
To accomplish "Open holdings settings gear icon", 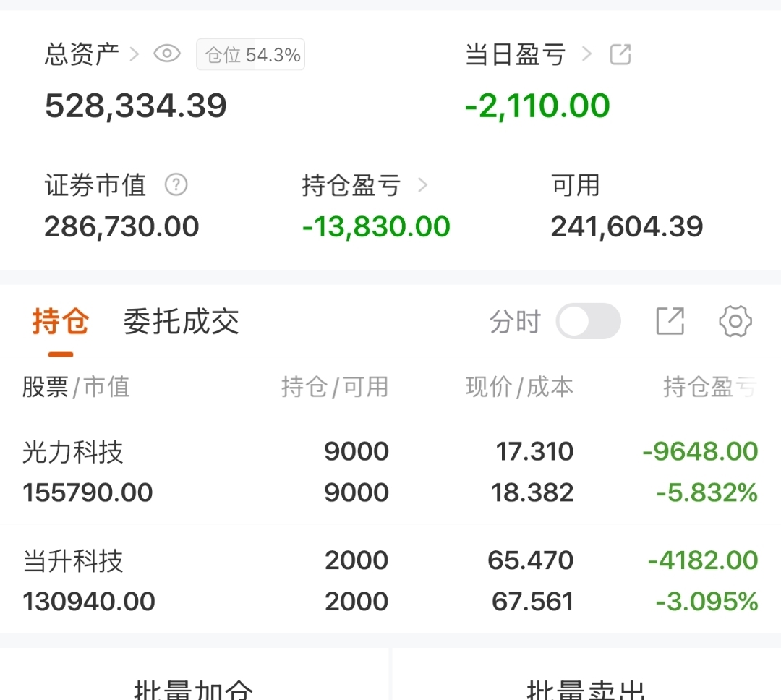I will 735,321.
